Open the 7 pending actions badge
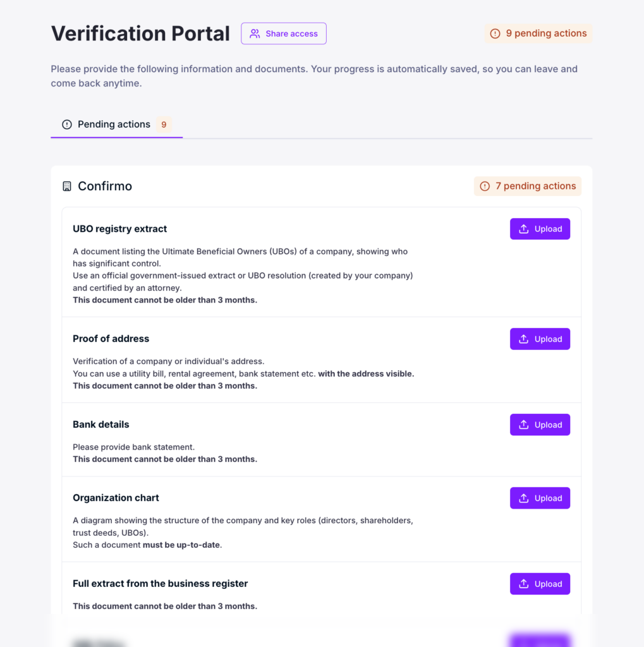This screenshot has width=644, height=647. (528, 186)
